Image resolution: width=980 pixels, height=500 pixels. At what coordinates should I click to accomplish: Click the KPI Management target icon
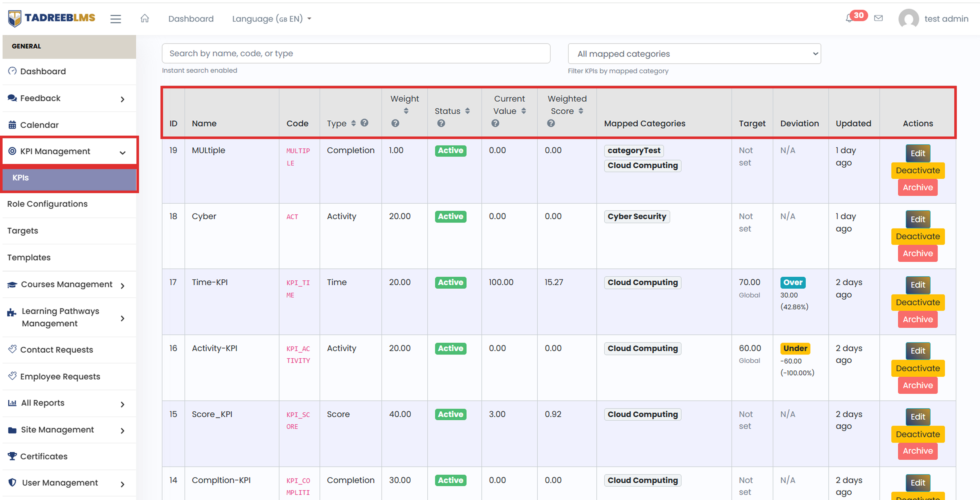[x=12, y=151]
